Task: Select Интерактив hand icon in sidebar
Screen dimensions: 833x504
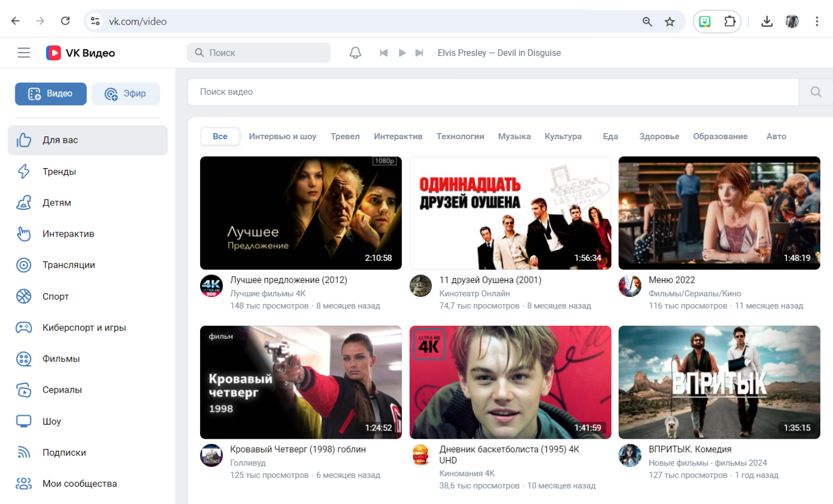Action: [24, 234]
